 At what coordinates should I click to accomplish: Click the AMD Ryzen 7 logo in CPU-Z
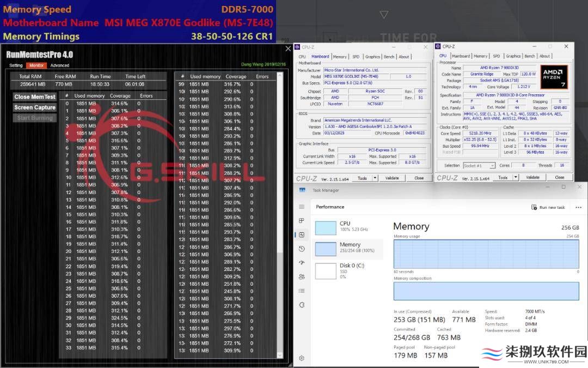pyautogui.click(x=554, y=77)
